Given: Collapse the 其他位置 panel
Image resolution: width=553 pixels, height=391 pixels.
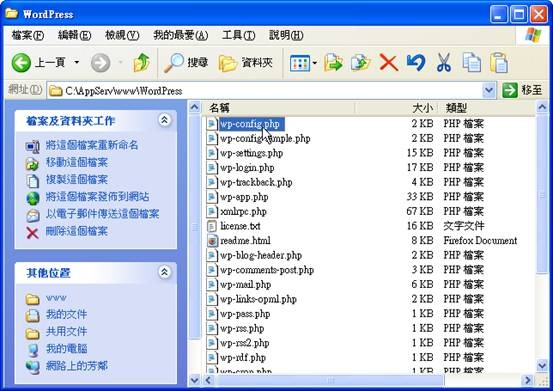Looking at the screenshot, I should (164, 272).
